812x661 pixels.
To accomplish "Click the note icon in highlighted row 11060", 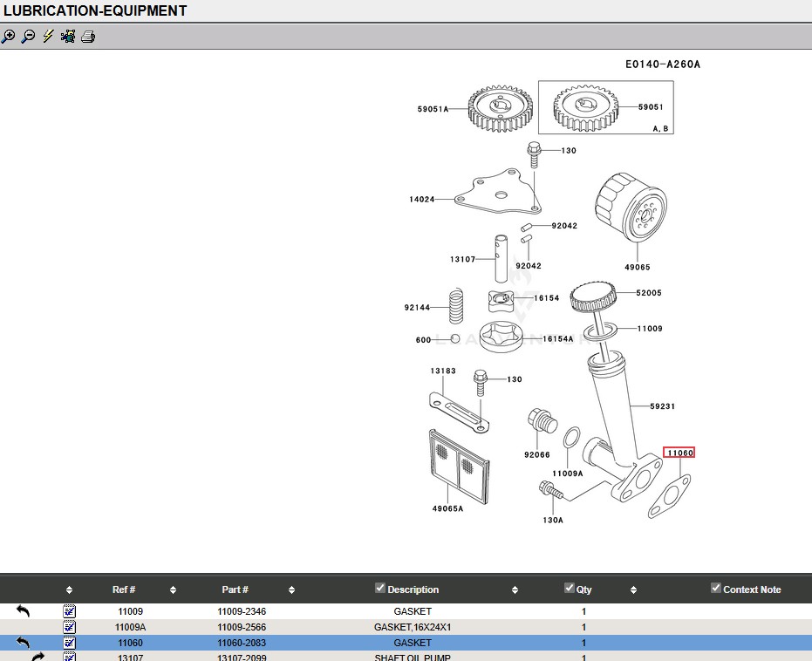I will 70,643.
